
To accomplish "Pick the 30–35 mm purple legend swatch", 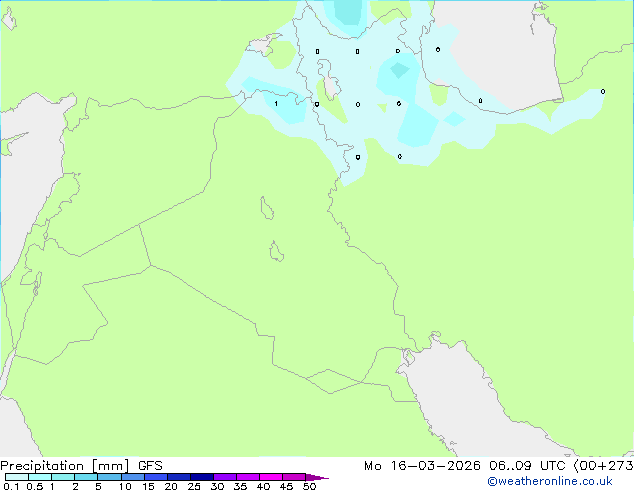I will coord(224,477).
